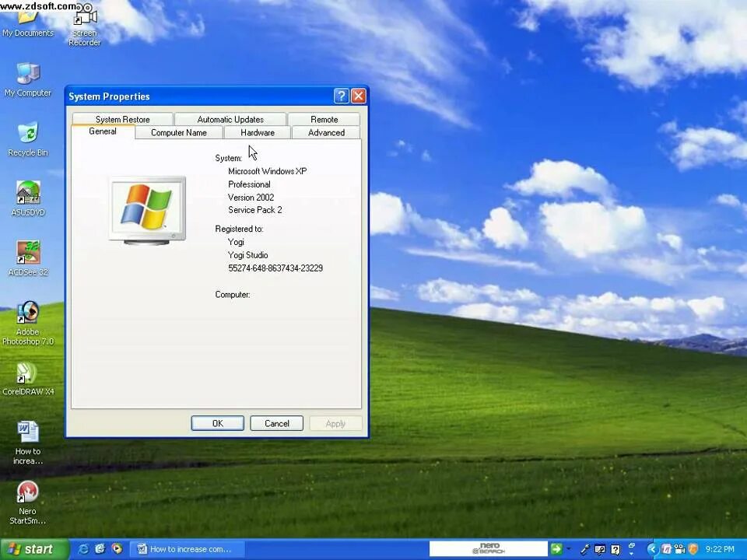Select the CorelDRAW X4 desktop shortcut
Image resolution: width=747 pixels, height=560 pixels.
(x=28, y=379)
